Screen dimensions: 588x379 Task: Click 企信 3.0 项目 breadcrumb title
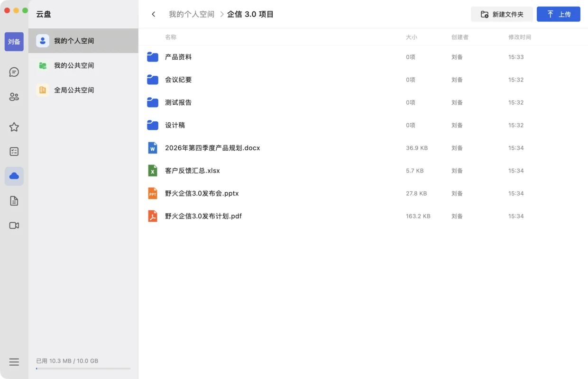[x=250, y=14]
